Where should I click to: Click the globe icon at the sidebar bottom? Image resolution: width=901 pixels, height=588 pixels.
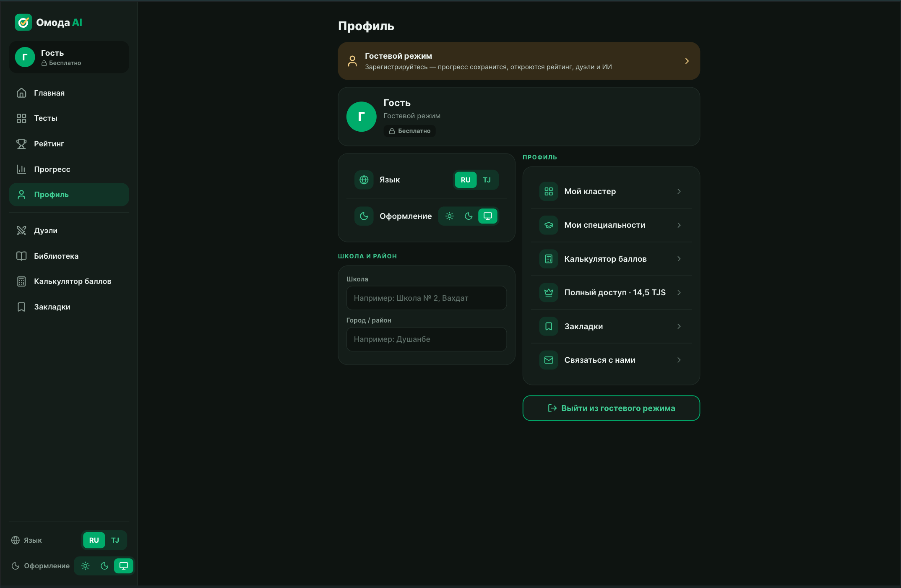pyautogui.click(x=16, y=540)
